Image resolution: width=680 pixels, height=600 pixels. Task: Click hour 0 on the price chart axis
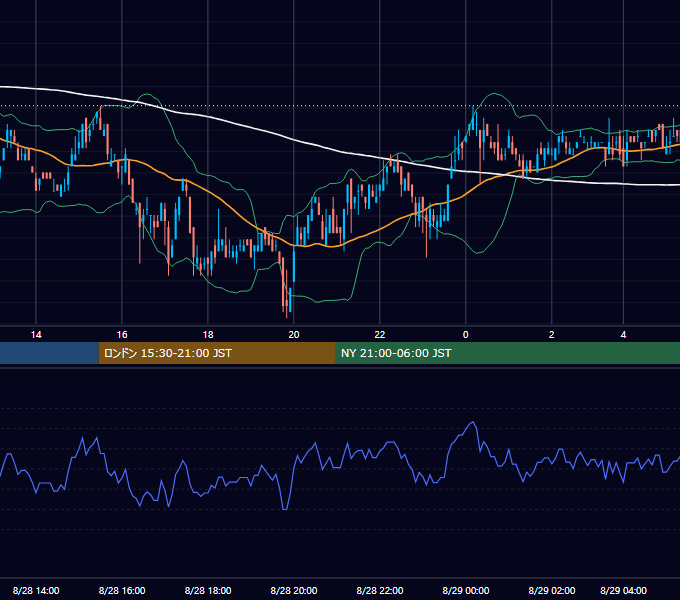(466, 334)
